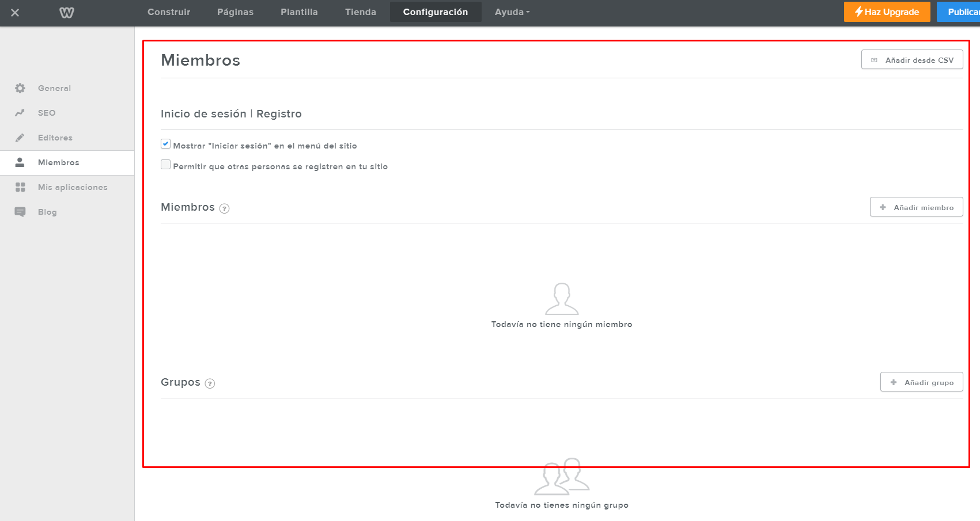Select Editores in the sidebar
The width and height of the screenshot is (980, 521).
click(67, 138)
